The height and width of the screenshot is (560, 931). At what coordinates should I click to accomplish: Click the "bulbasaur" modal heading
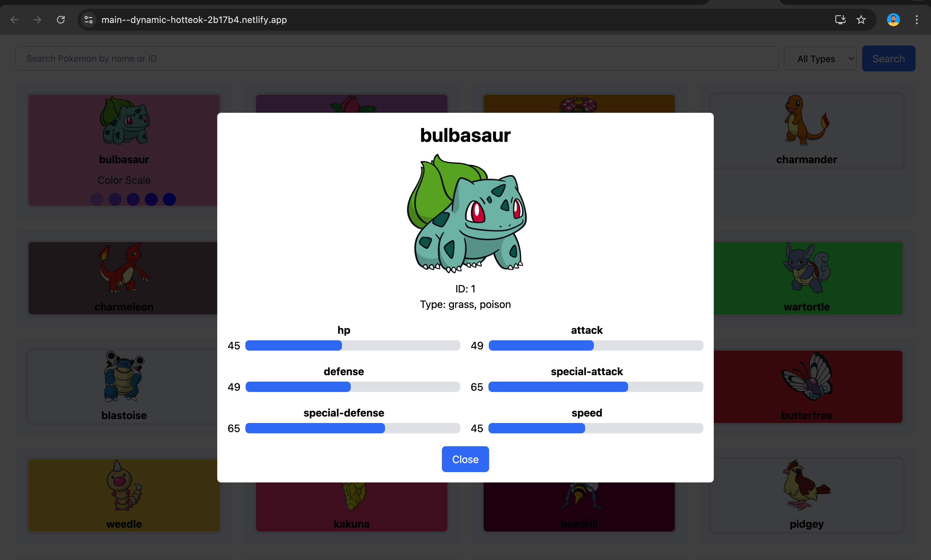click(465, 135)
